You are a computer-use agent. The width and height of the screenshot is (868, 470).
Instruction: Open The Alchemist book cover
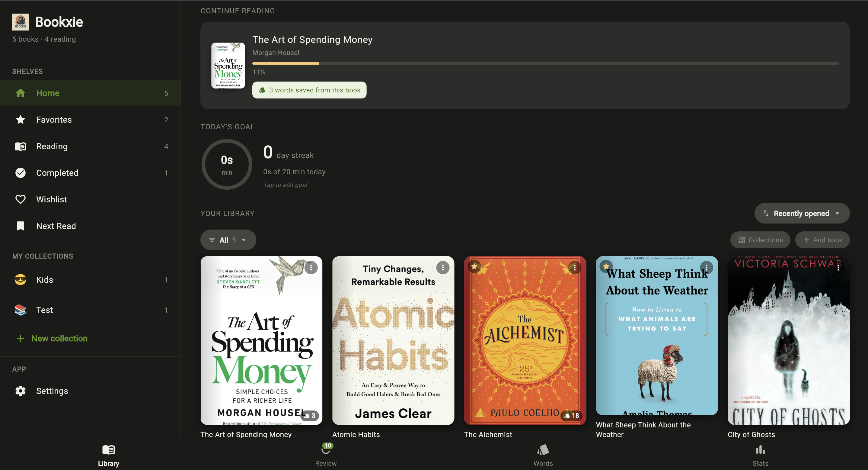[525, 340]
